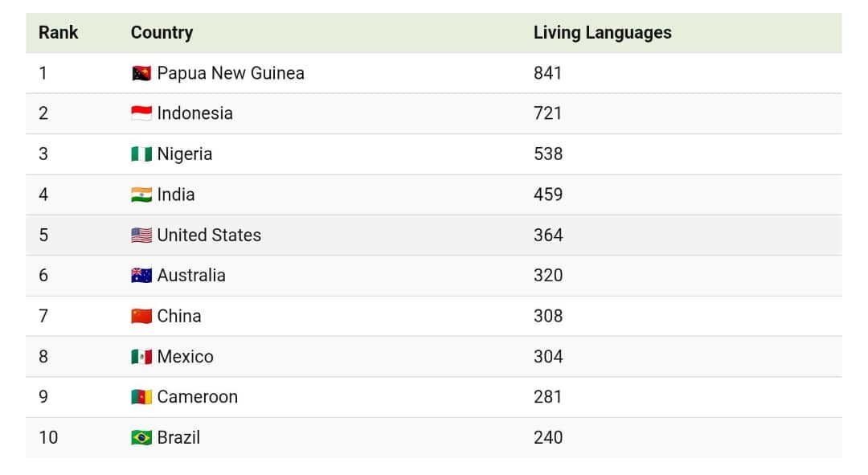Click the United States flag icon
This screenshot has width=868, height=475.
point(141,235)
